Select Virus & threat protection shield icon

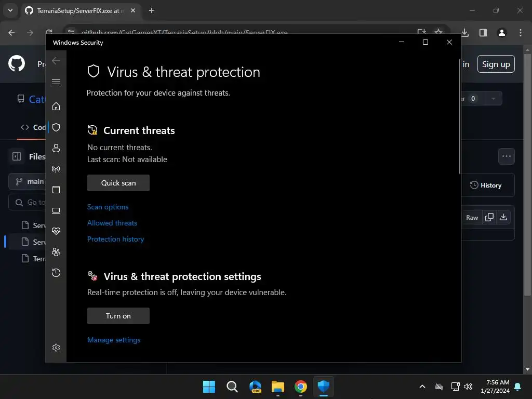56,127
